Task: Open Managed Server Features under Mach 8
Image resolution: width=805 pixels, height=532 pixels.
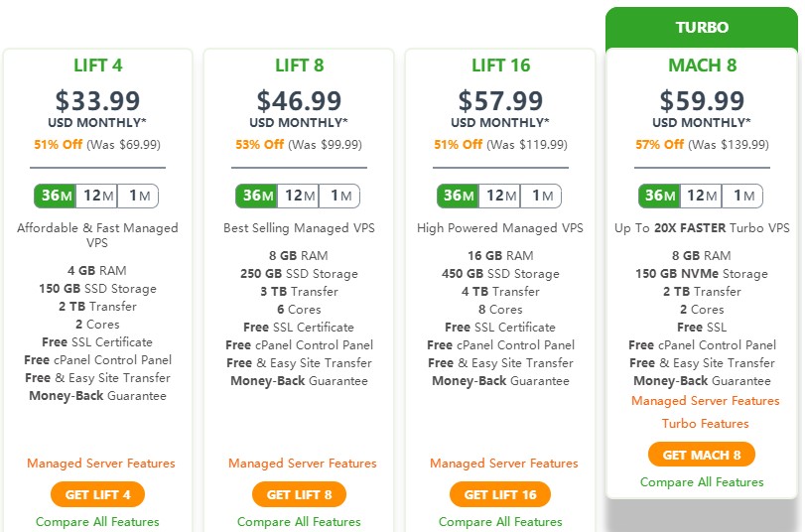Action: 705,401
